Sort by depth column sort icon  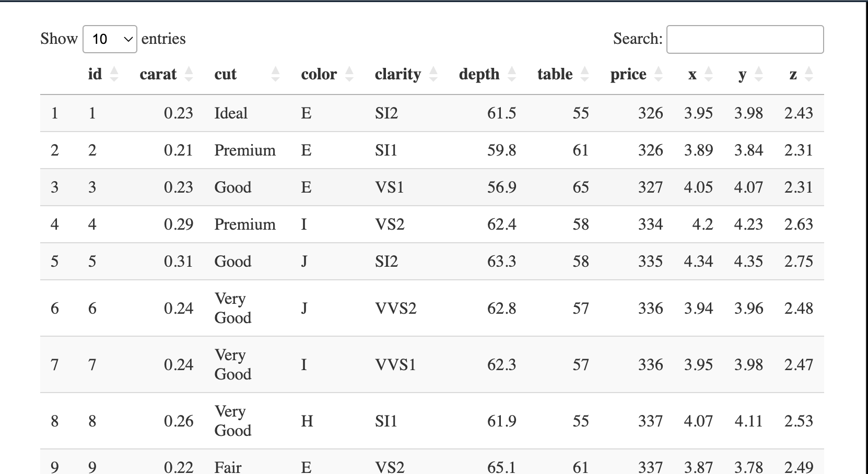[x=512, y=75]
